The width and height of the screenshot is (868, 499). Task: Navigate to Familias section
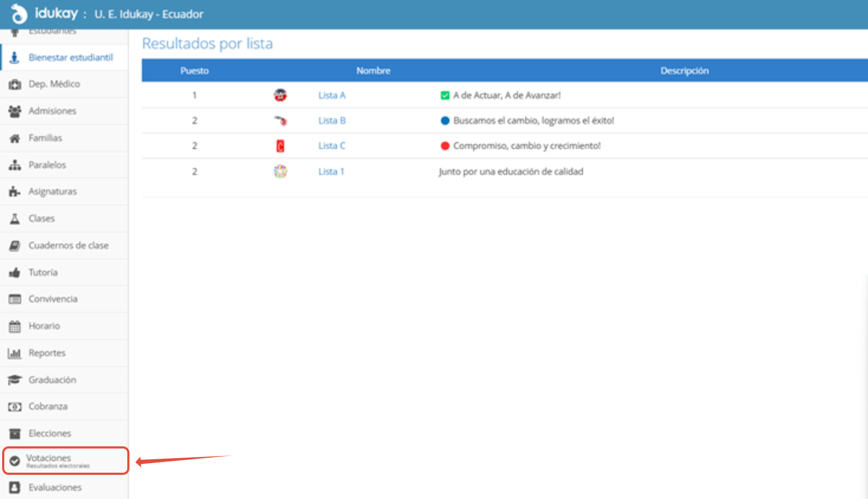[64, 138]
